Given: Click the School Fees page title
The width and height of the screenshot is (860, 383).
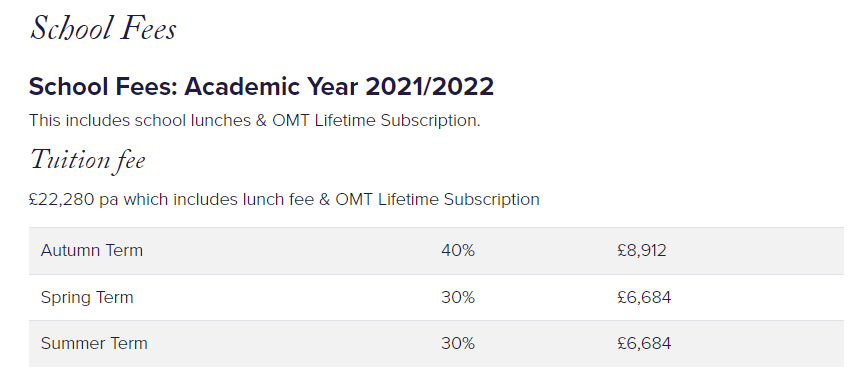Looking at the screenshot, I should [x=103, y=27].
